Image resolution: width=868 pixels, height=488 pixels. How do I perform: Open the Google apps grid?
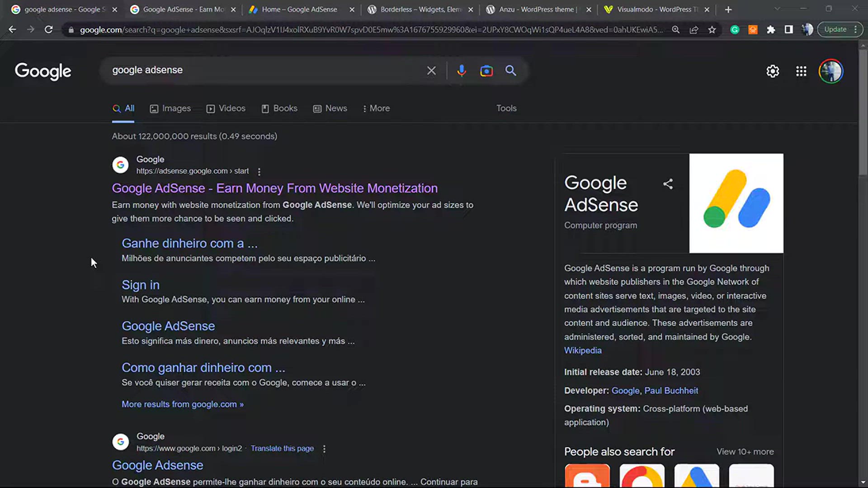click(x=801, y=71)
